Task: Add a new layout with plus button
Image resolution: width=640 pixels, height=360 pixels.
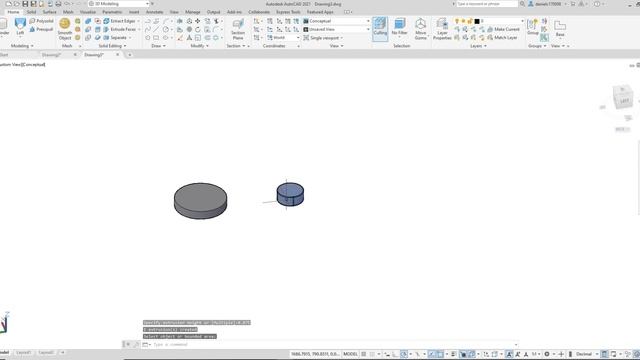Action: click(x=62, y=352)
